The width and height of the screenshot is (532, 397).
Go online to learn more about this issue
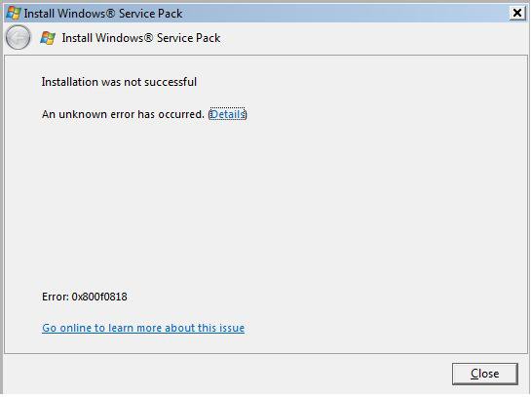pos(143,328)
